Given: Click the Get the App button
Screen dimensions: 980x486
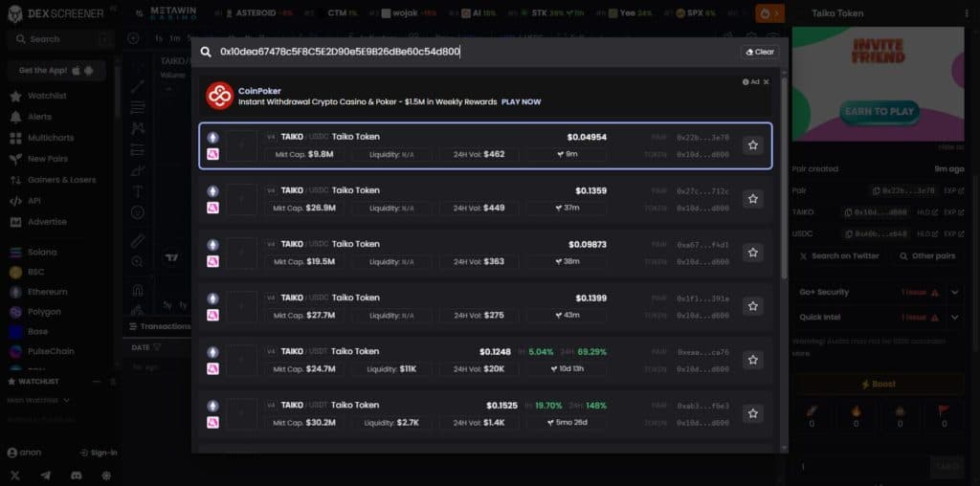Looking at the screenshot, I should tap(56, 71).
